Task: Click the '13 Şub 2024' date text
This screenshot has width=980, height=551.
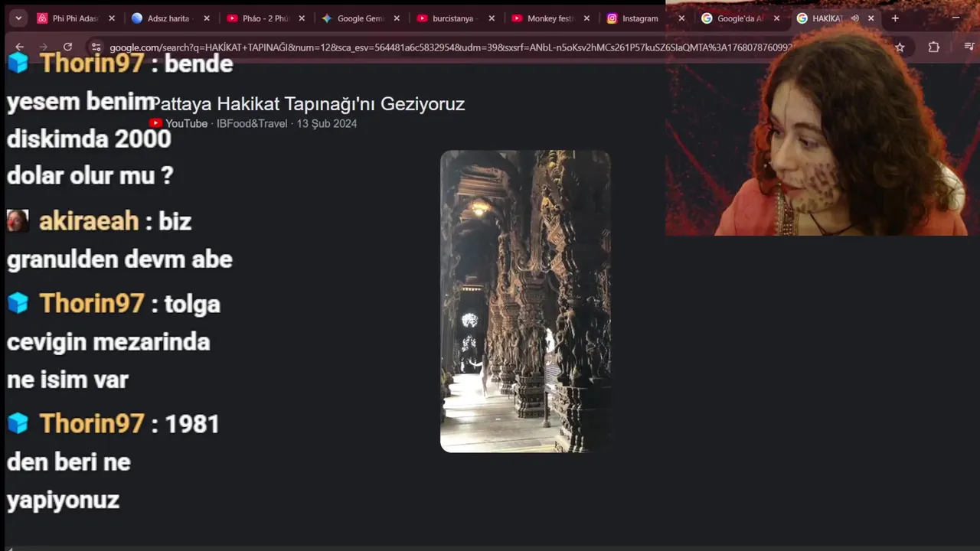Action: [x=327, y=123]
